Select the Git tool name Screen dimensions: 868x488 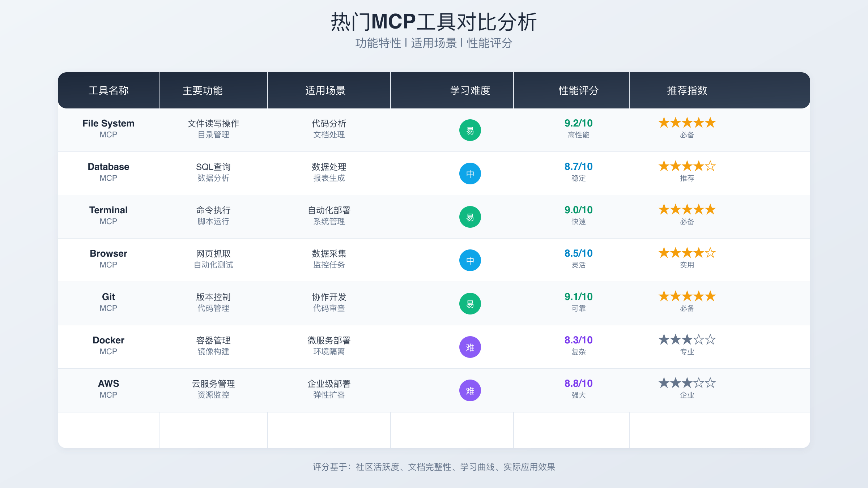tap(109, 297)
